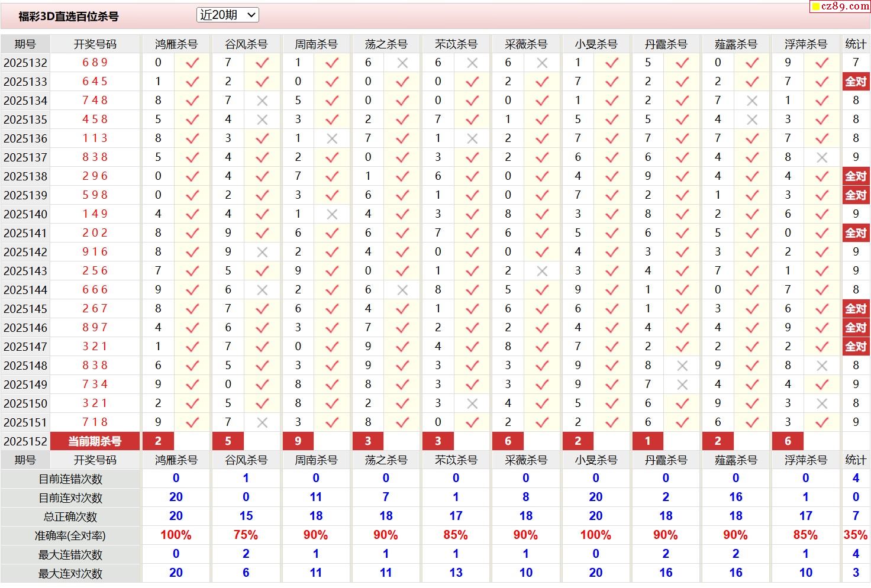Screen dimensions: 871x588
Task: Click 丹霞杀号 current kill number 1 in row 2025152
Action: (648, 441)
